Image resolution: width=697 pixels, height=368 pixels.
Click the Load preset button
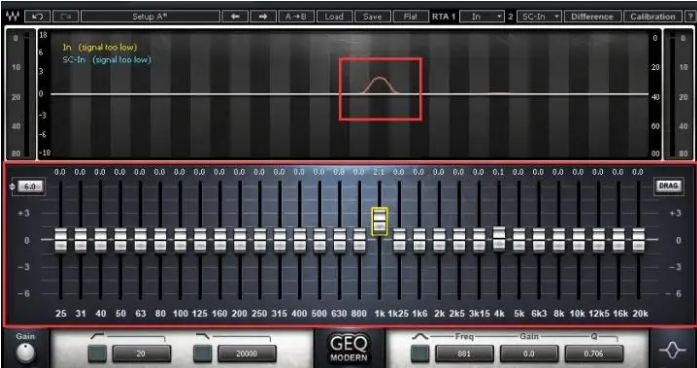pos(334,17)
